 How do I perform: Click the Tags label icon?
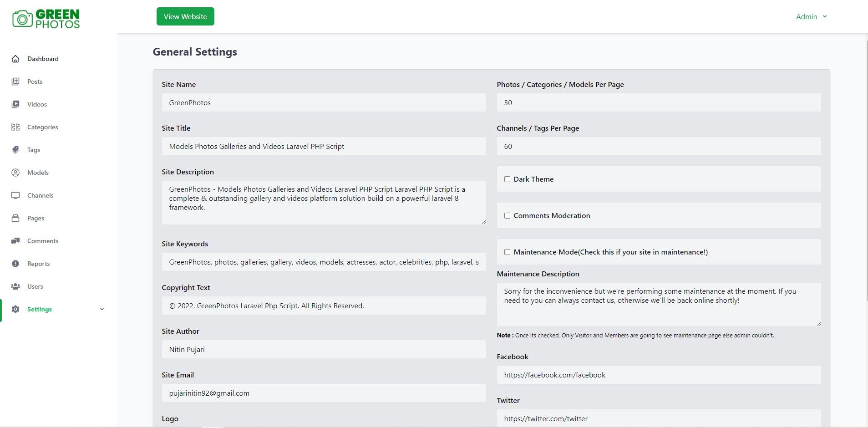15,150
